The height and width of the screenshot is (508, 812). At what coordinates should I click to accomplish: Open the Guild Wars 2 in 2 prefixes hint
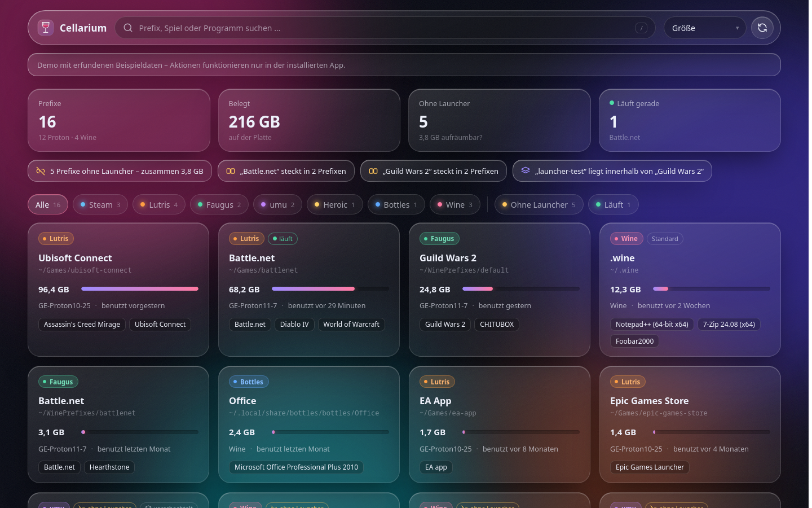(x=434, y=171)
